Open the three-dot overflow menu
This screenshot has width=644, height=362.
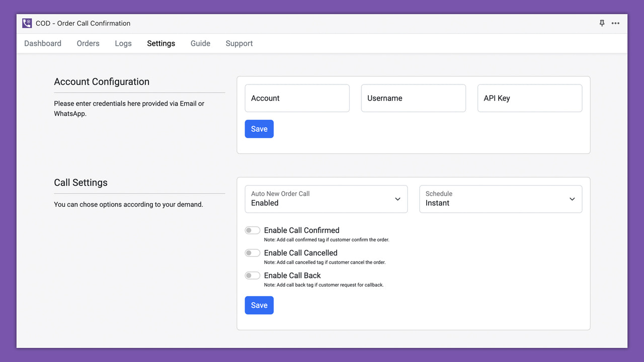615,23
